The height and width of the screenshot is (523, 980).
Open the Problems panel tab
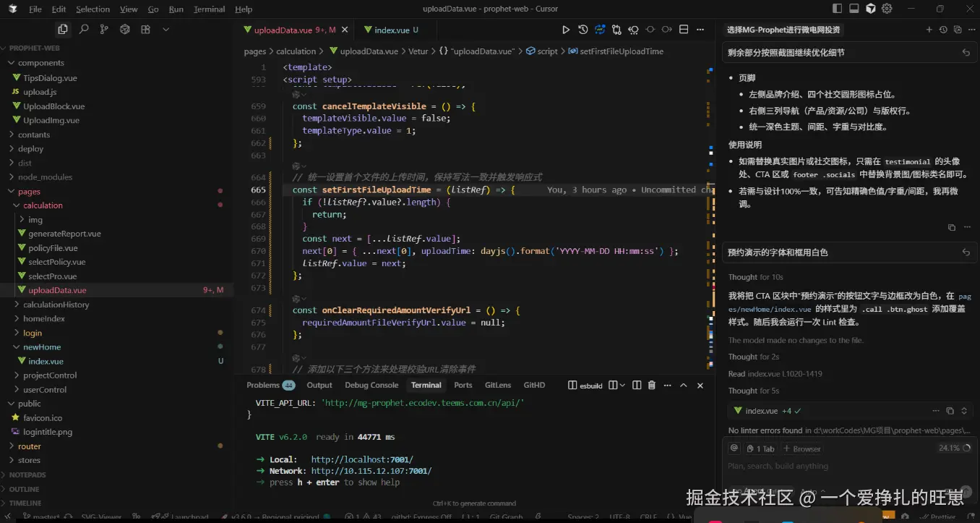[x=270, y=386]
